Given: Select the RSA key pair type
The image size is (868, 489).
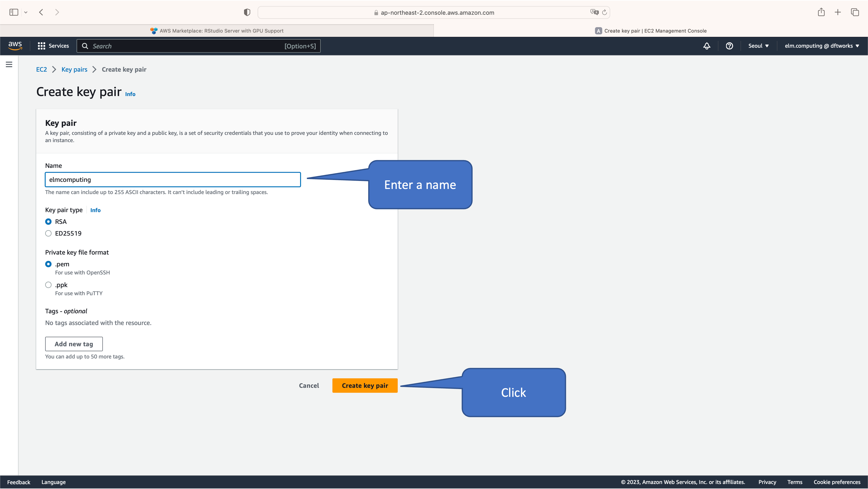Looking at the screenshot, I should click(x=48, y=221).
